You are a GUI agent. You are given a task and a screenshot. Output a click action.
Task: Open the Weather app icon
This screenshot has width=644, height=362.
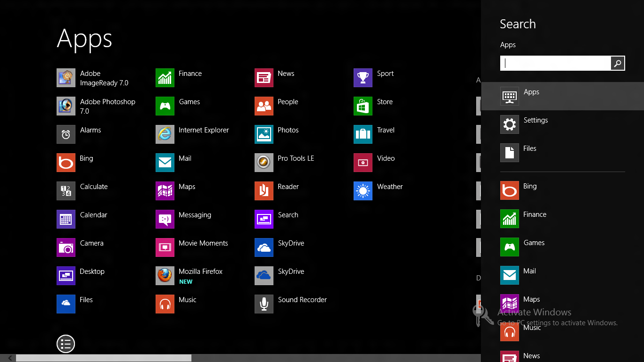click(x=363, y=191)
